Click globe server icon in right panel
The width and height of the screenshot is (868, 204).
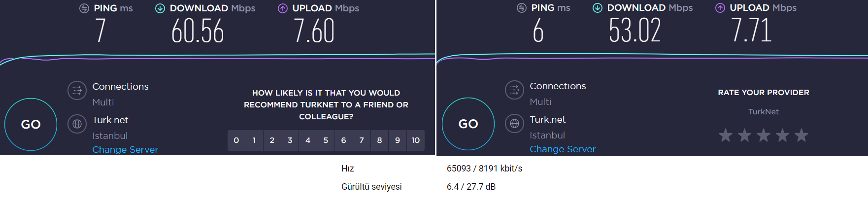click(x=514, y=124)
